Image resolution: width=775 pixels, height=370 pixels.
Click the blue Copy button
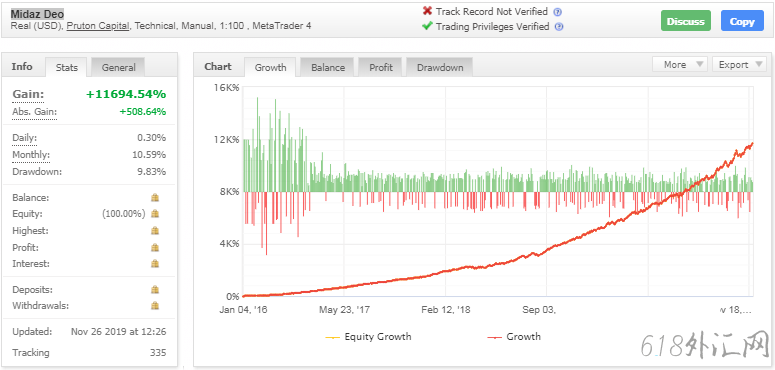742,21
